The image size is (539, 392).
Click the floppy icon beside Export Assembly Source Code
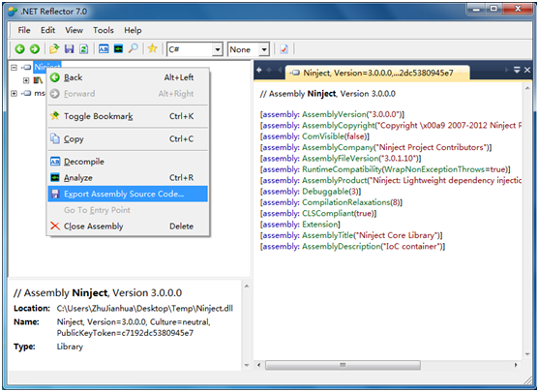tap(55, 194)
